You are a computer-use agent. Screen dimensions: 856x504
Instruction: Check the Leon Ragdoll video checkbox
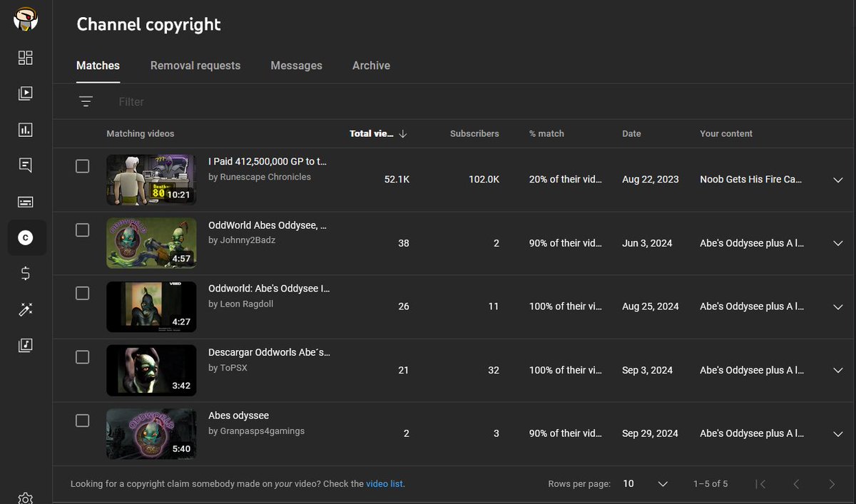point(83,293)
